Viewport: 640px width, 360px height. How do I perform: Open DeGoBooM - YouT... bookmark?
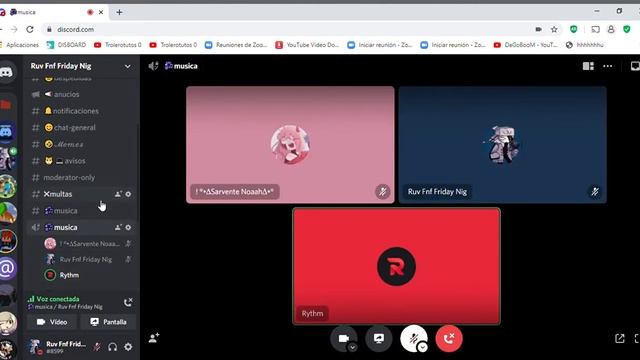pos(526,45)
